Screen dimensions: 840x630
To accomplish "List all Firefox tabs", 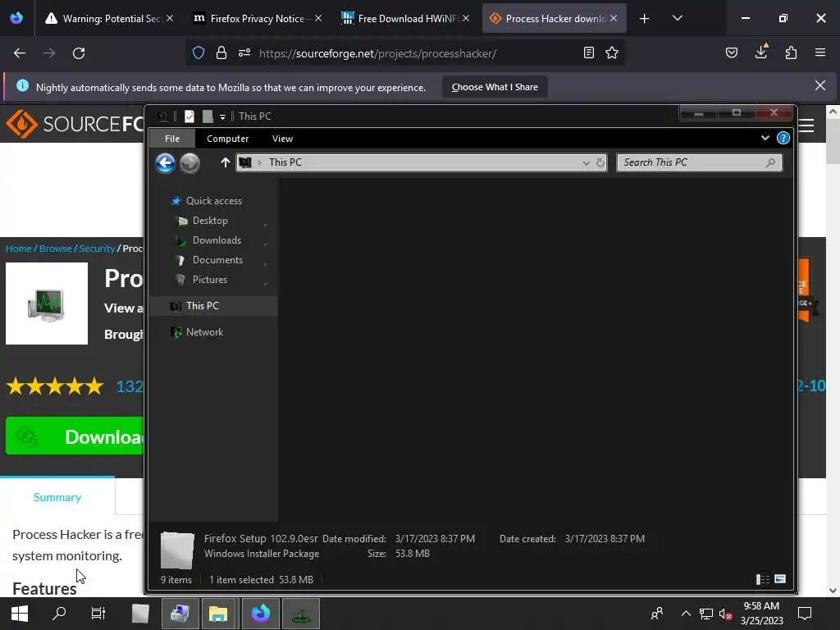I will [x=678, y=18].
